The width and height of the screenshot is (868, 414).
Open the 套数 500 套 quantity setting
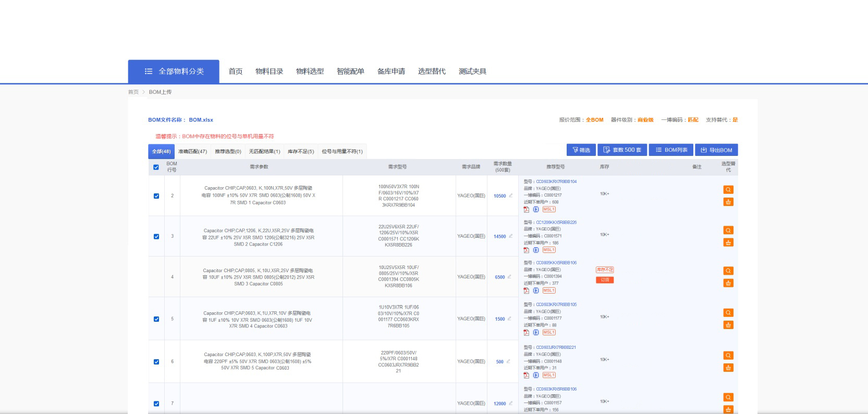(622, 150)
